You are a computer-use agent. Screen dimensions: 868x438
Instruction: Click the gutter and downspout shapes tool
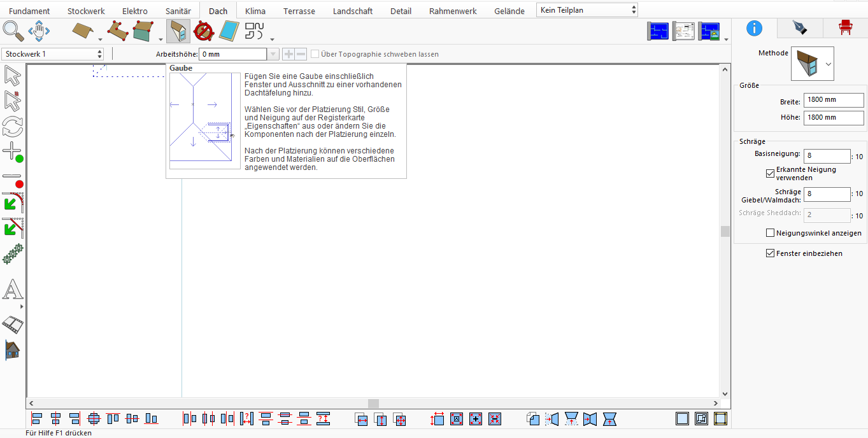pos(255,31)
